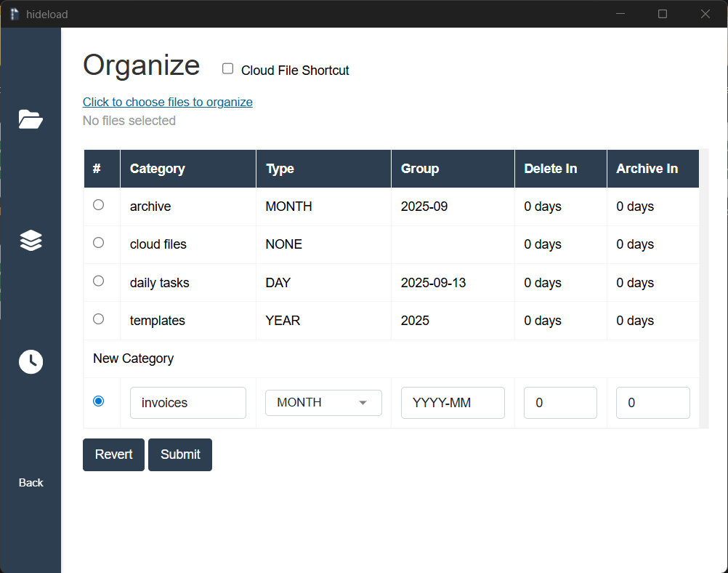Open the choose files to organize link
728x573 pixels.
click(167, 102)
